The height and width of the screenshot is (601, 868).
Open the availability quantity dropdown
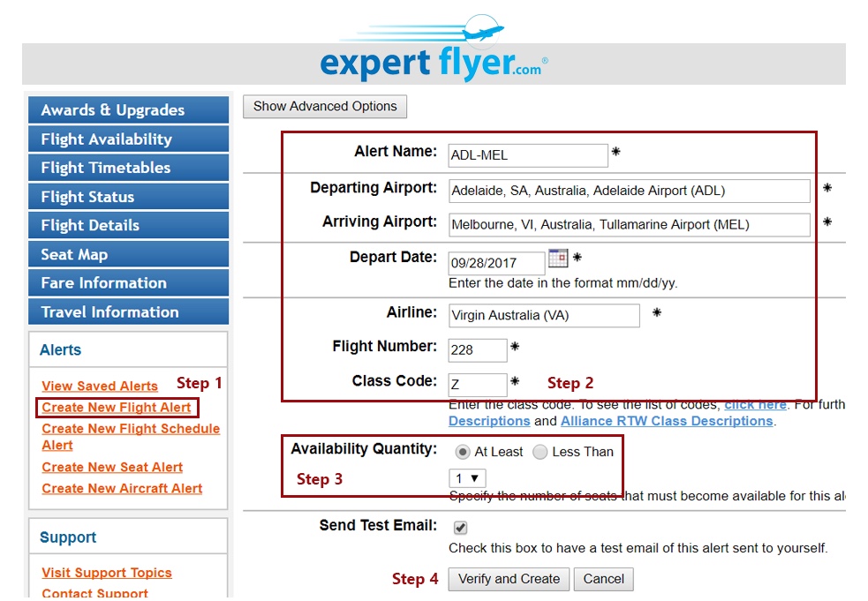pos(467,478)
